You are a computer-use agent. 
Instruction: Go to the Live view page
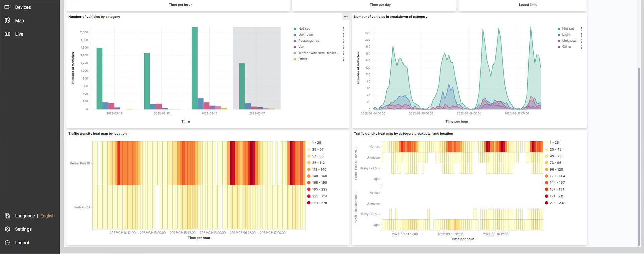(19, 34)
